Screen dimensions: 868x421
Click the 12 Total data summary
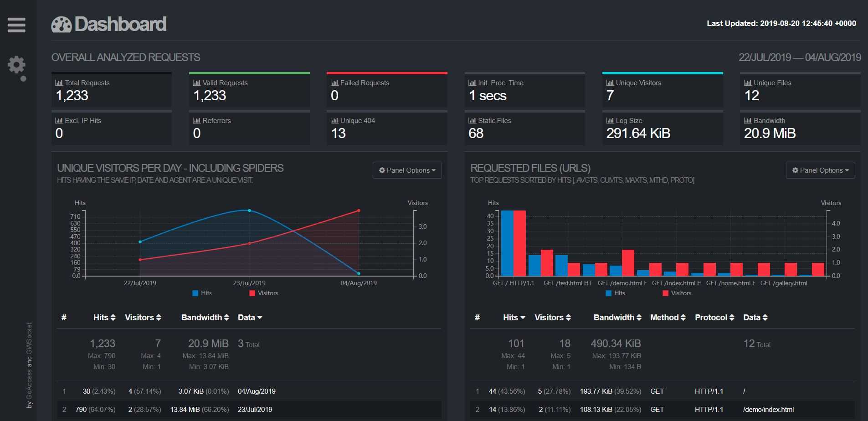point(757,344)
